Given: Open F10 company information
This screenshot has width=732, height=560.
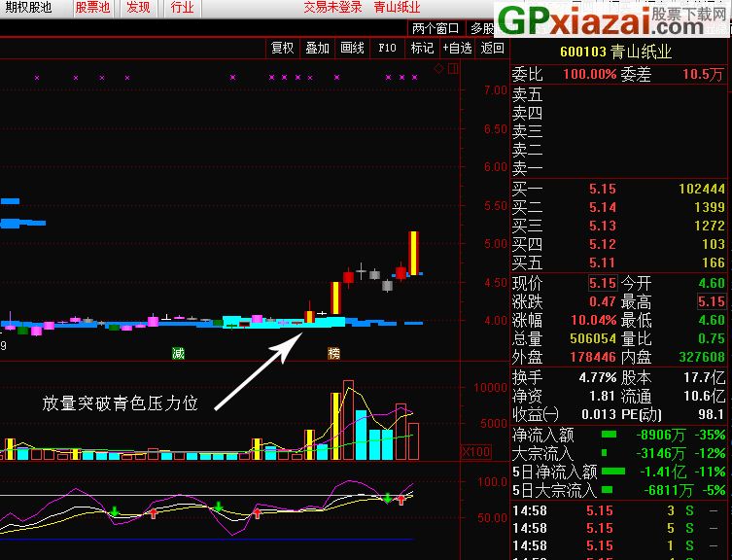Looking at the screenshot, I should 387,48.
